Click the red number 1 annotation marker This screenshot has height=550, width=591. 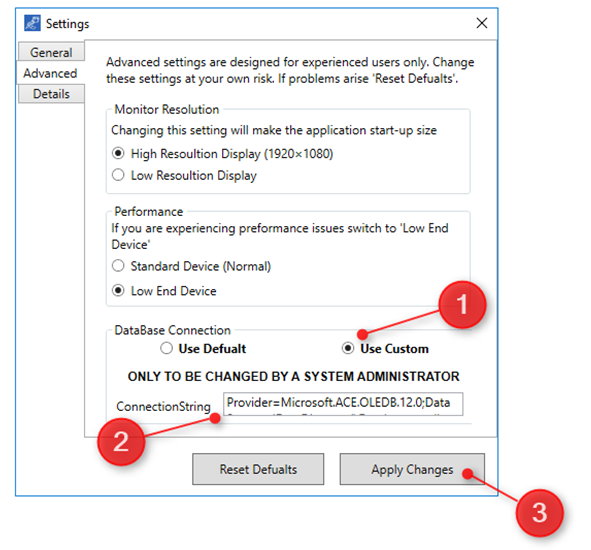(x=462, y=305)
